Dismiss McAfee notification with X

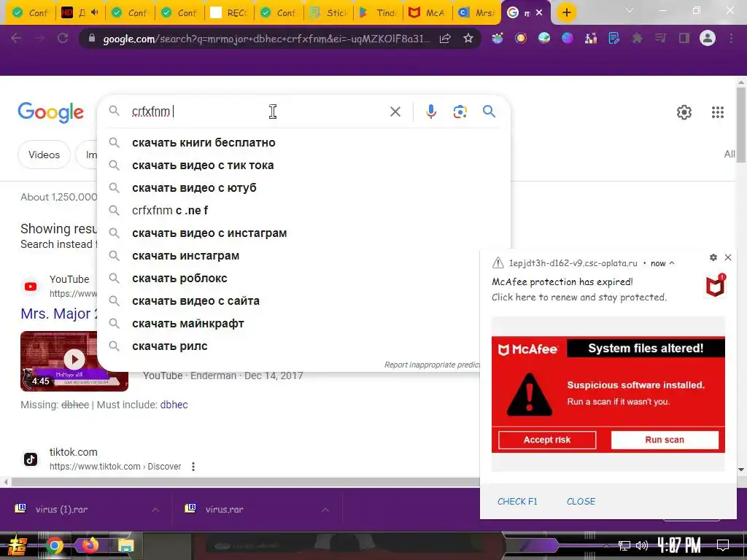click(x=728, y=257)
